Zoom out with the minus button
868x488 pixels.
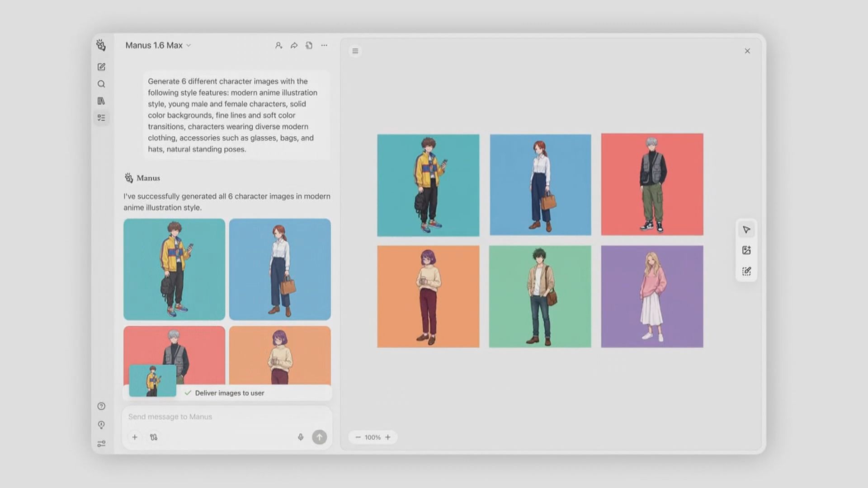tap(358, 437)
